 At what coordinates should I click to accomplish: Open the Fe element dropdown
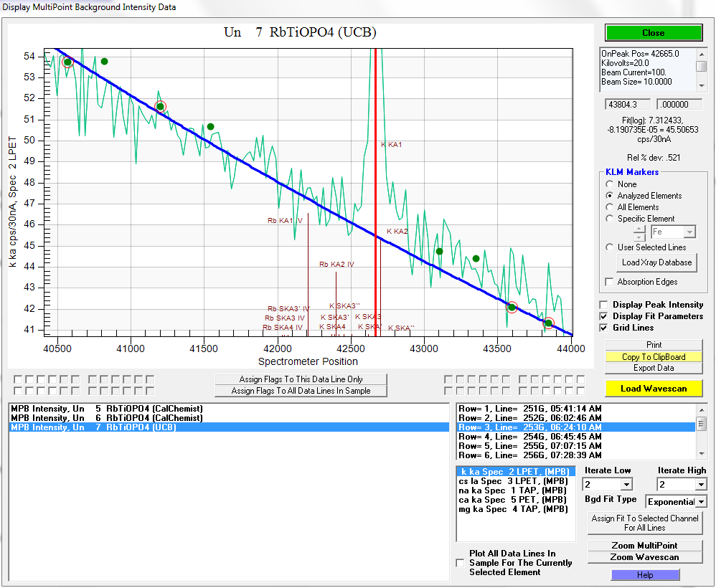[x=689, y=232]
